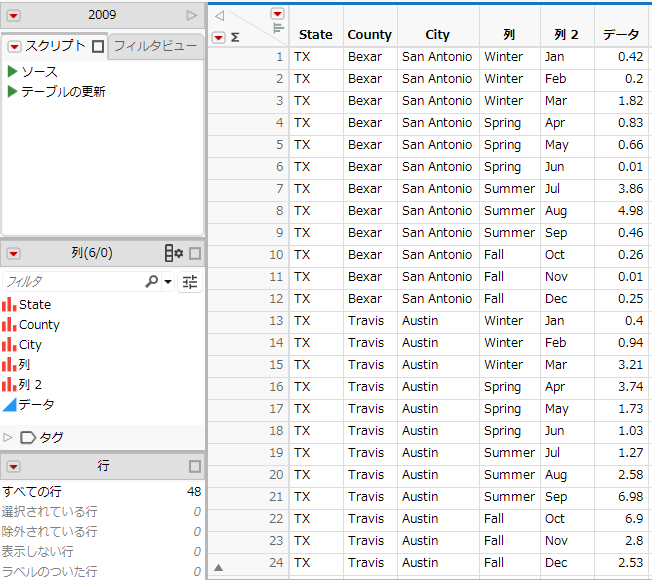Select the 列 column in columns list
652x580 pixels.
pyautogui.click(x=24, y=365)
